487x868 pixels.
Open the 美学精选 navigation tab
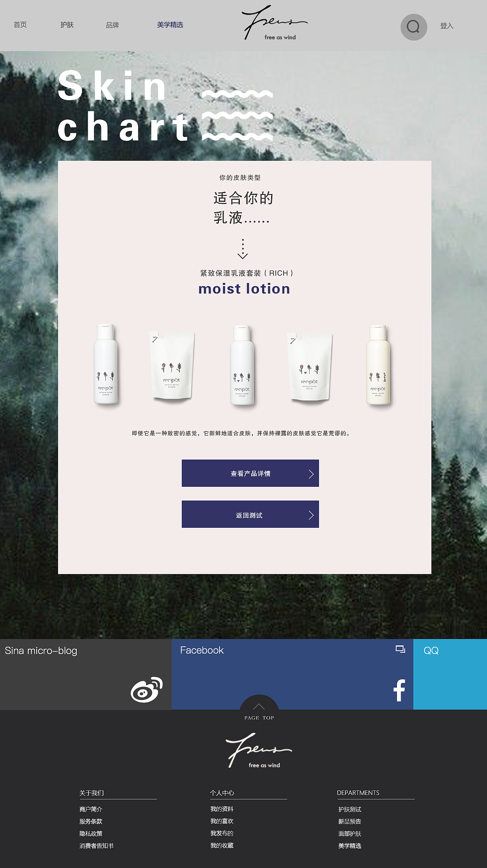(170, 25)
